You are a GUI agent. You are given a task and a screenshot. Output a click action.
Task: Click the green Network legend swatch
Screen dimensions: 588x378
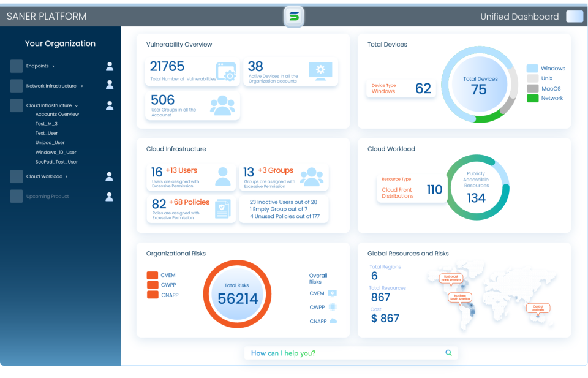point(532,98)
